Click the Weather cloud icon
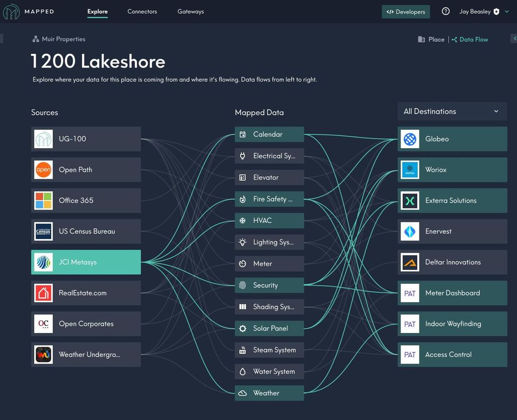Screen dimensions: 517x420 243,393
